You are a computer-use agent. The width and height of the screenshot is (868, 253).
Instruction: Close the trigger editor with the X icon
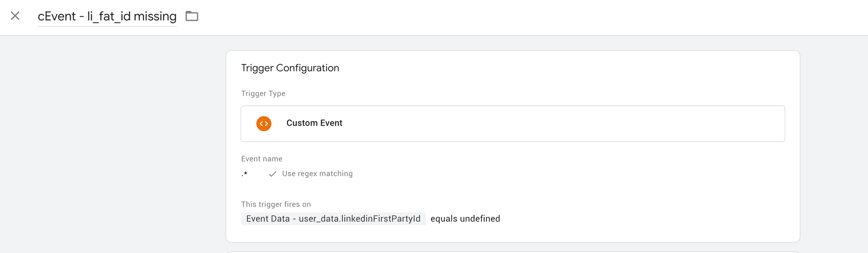click(15, 16)
